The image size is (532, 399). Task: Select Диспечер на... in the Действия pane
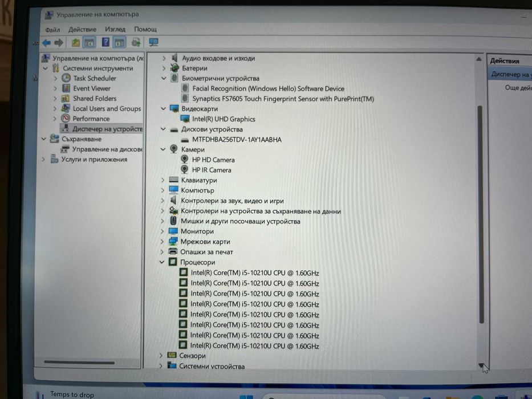coord(510,74)
